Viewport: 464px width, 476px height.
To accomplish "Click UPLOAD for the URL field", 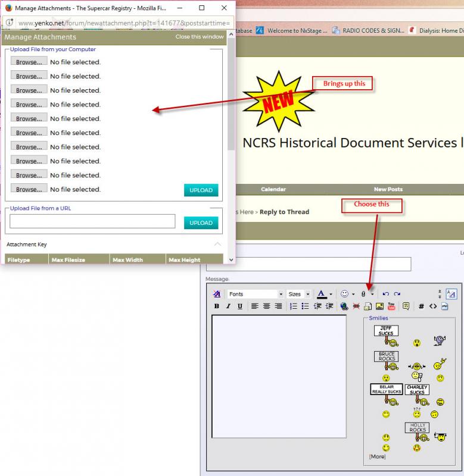I will pyautogui.click(x=201, y=223).
